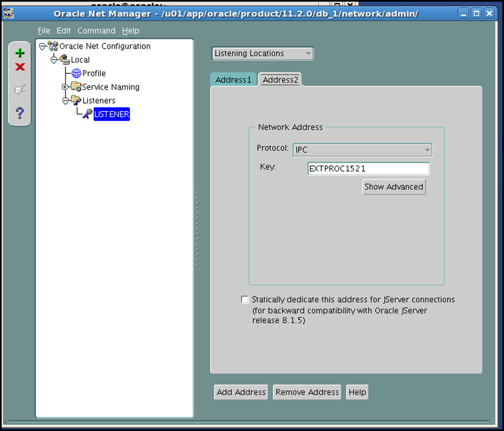Expand the Service Naming node
The height and width of the screenshot is (431, 504).
pos(65,87)
